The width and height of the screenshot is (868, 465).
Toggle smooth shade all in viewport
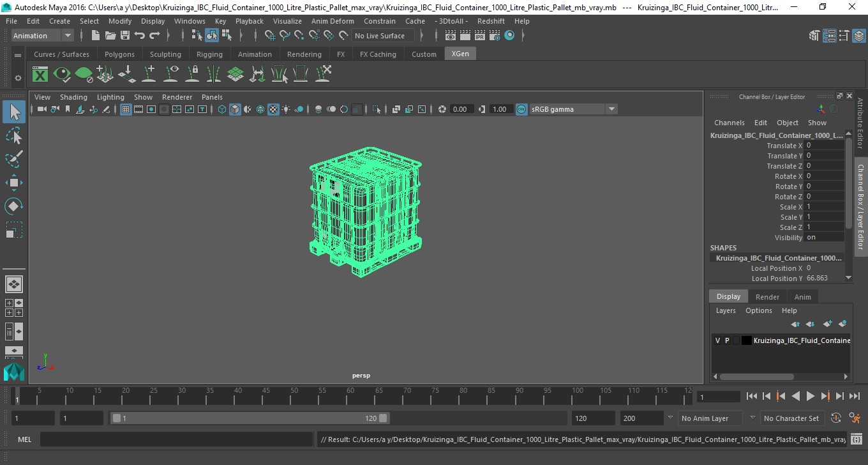point(235,109)
